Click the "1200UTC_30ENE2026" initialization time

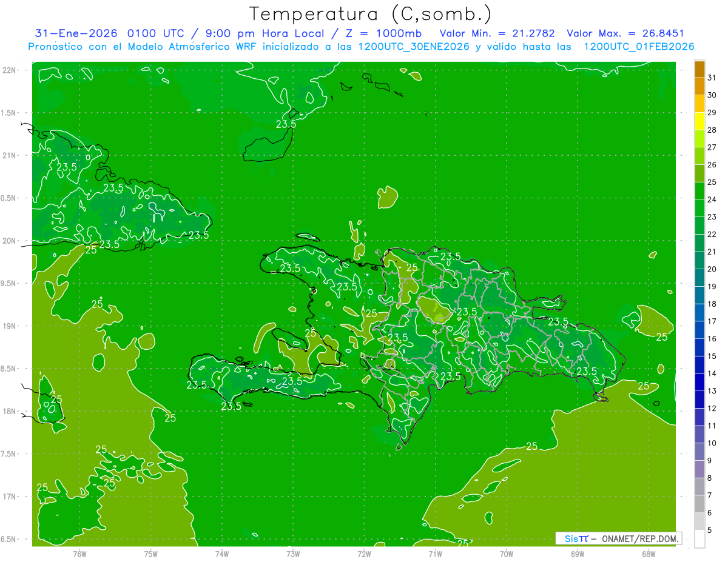pos(414,47)
